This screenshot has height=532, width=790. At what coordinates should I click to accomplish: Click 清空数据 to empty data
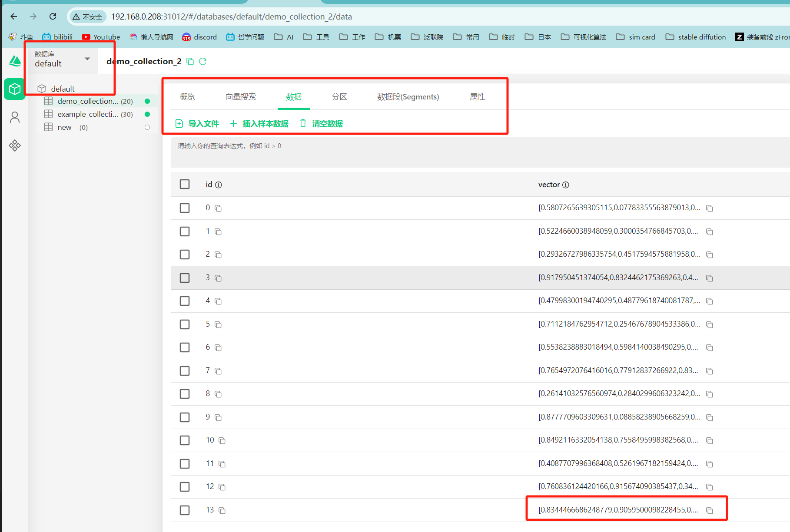[x=321, y=124]
